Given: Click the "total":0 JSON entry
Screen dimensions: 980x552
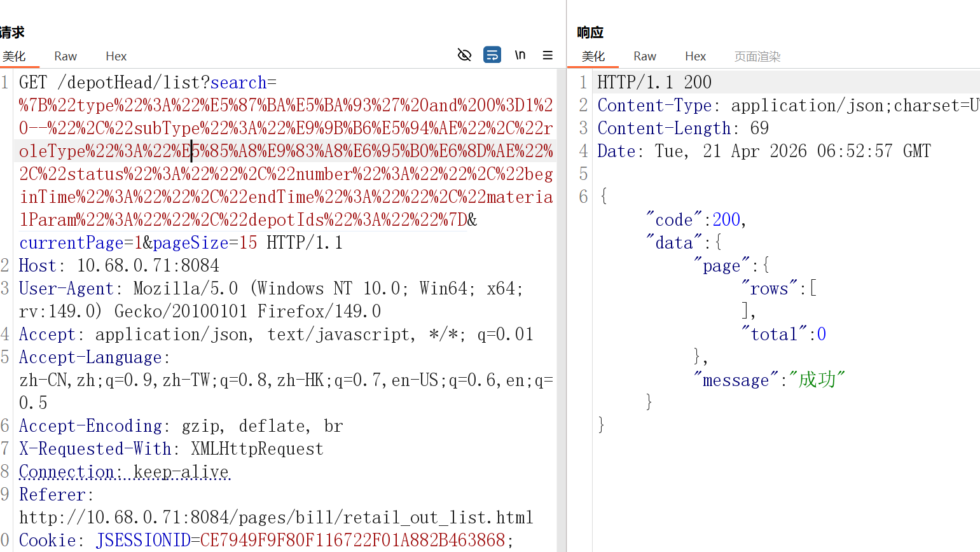Looking at the screenshot, I should tap(783, 335).
